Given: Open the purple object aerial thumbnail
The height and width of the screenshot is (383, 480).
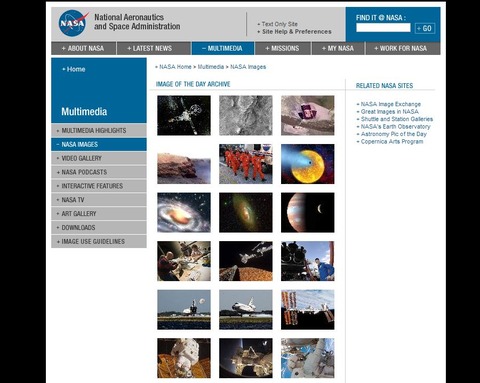Looking at the screenshot, I should pyautogui.click(x=308, y=115).
